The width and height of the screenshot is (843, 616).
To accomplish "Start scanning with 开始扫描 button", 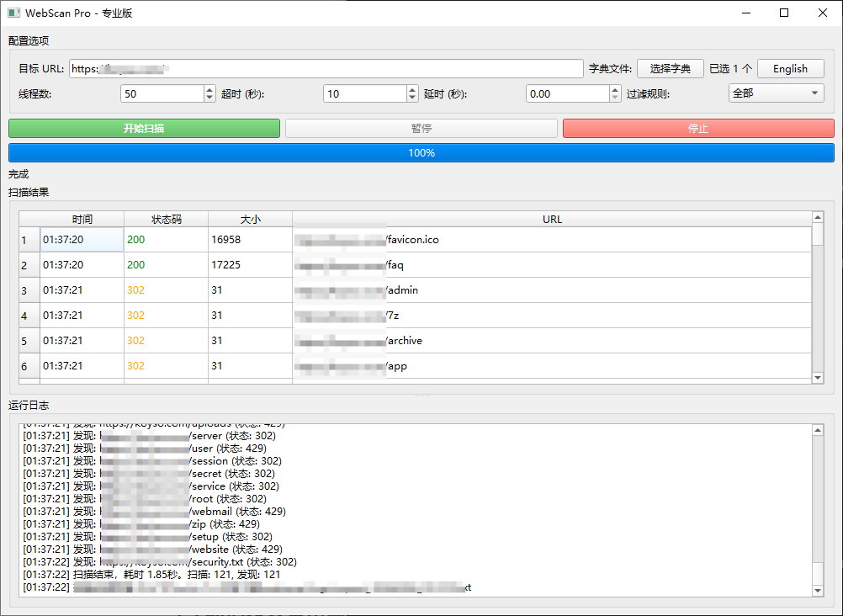I will click(144, 128).
